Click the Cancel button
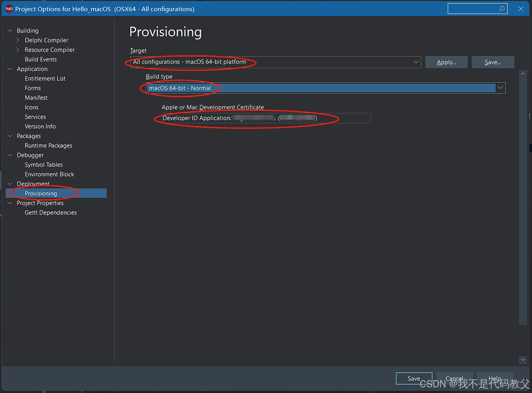 (455, 378)
